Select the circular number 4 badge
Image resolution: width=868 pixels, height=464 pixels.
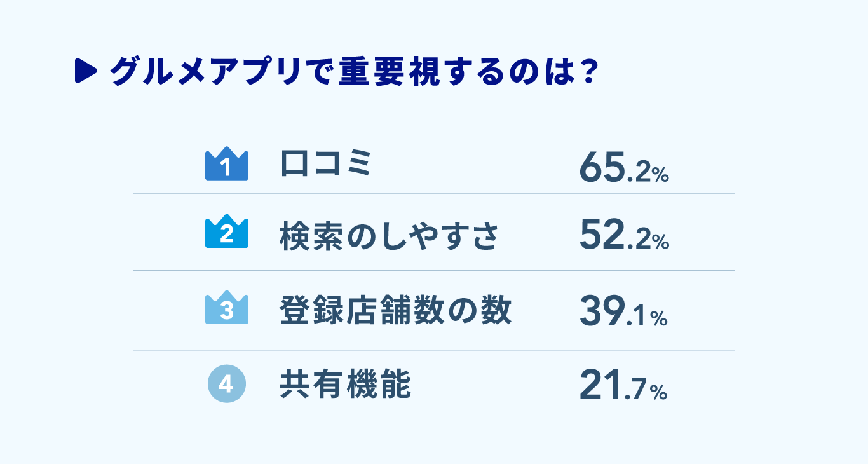[226, 384]
